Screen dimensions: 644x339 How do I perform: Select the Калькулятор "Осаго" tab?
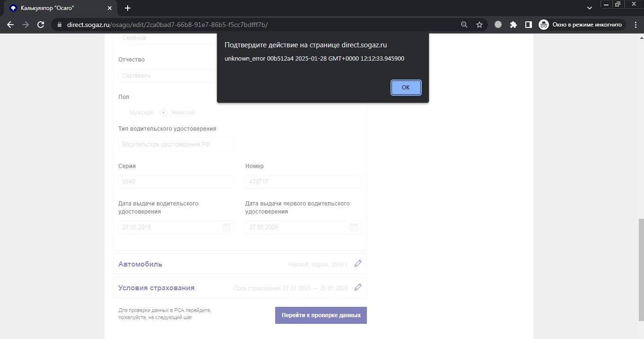tap(61, 8)
